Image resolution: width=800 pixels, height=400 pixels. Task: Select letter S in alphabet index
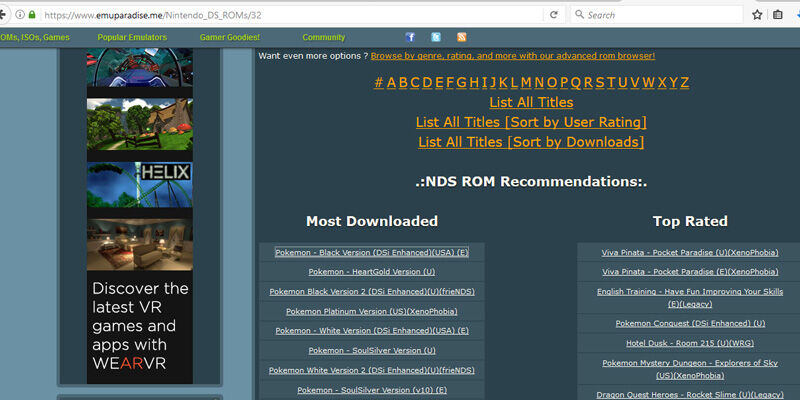click(x=600, y=82)
